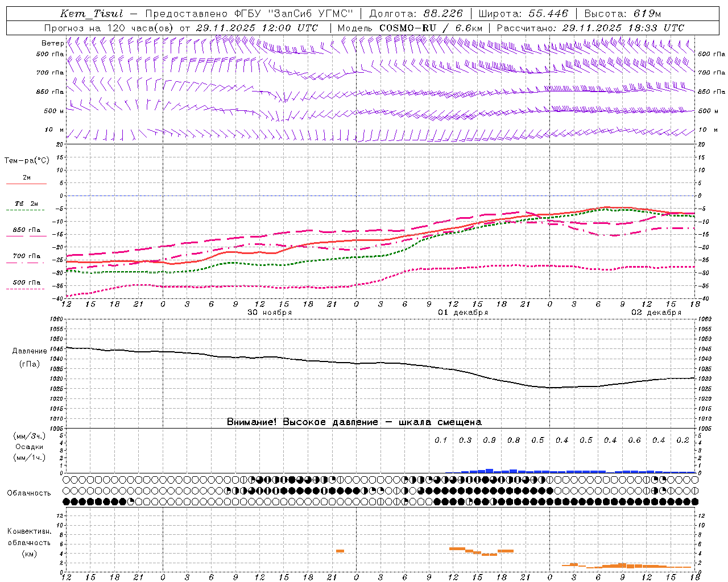Click the (мм/3ч.) precipitation unit label

pos(29,436)
